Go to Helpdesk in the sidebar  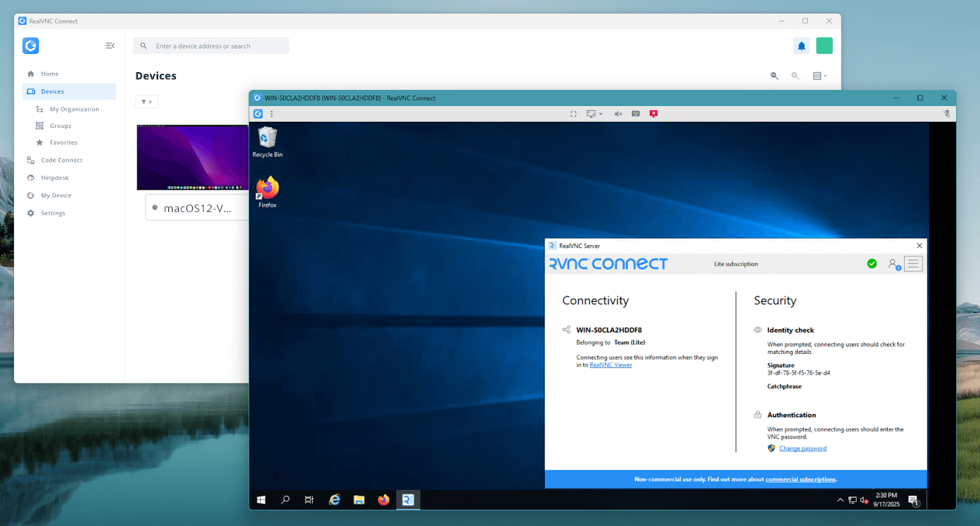55,178
